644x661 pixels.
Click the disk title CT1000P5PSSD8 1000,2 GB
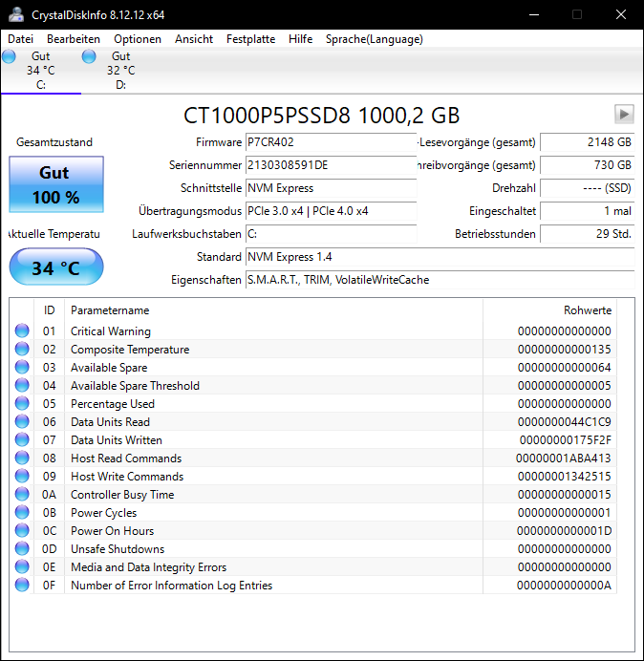coord(321,115)
